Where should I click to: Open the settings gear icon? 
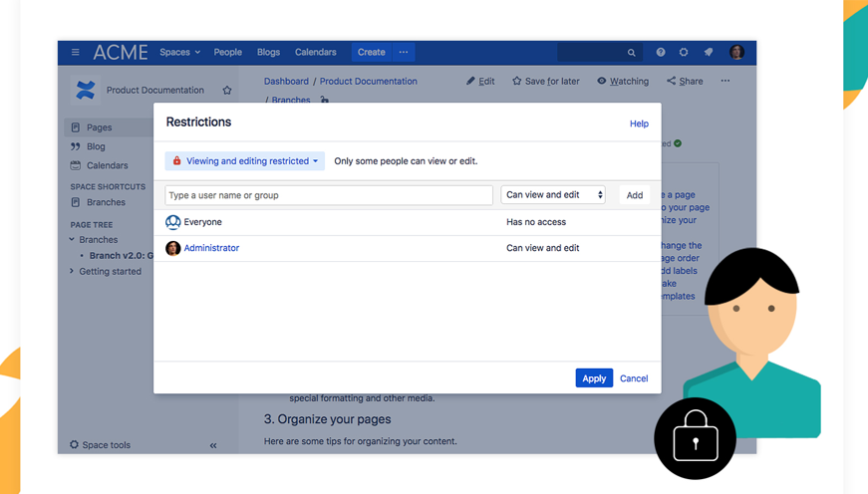click(x=684, y=52)
